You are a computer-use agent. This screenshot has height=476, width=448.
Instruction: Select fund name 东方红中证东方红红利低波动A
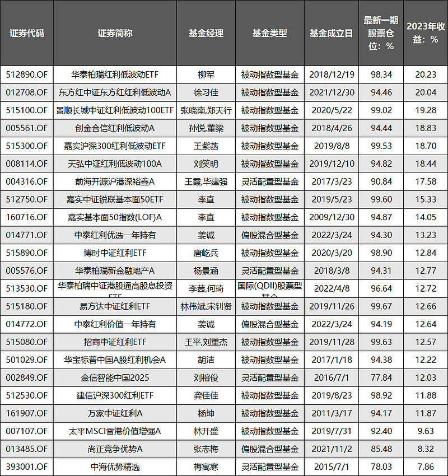click(115, 92)
